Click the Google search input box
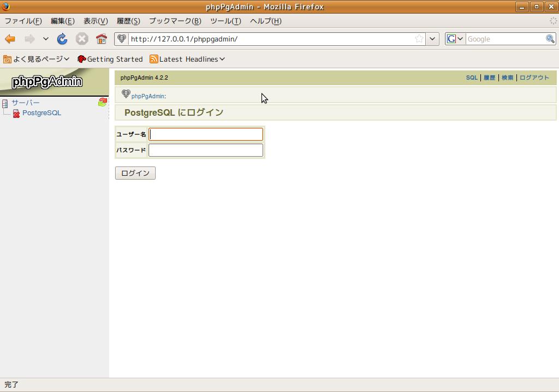 [x=506, y=39]
